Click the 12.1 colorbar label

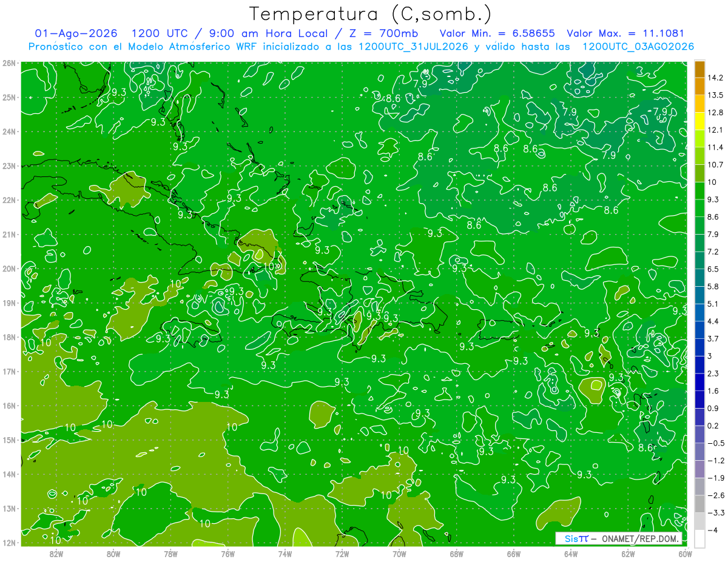(715, 130)
